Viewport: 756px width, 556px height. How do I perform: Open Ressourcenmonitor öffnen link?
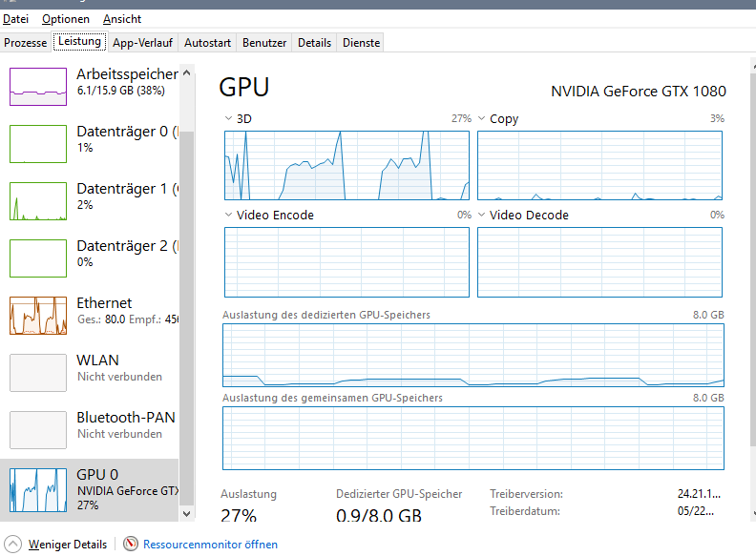210,545
